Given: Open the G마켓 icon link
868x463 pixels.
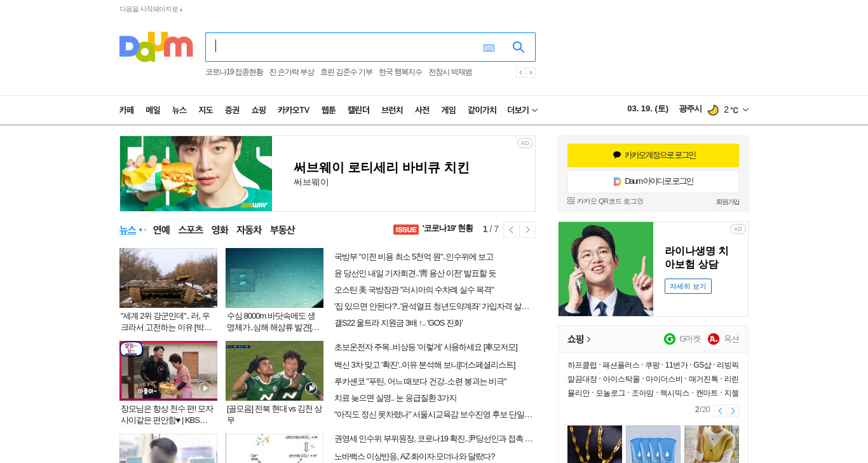Looking at the screenshot, I should (x=670, y=339).
